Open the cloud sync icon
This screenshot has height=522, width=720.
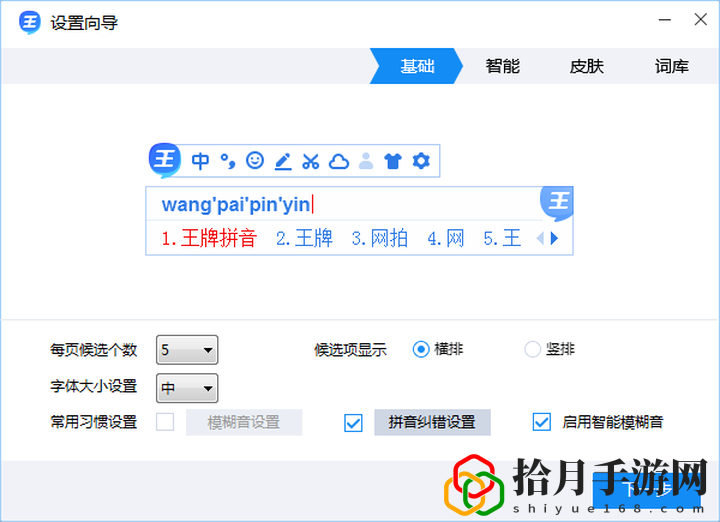pos(339,161)
